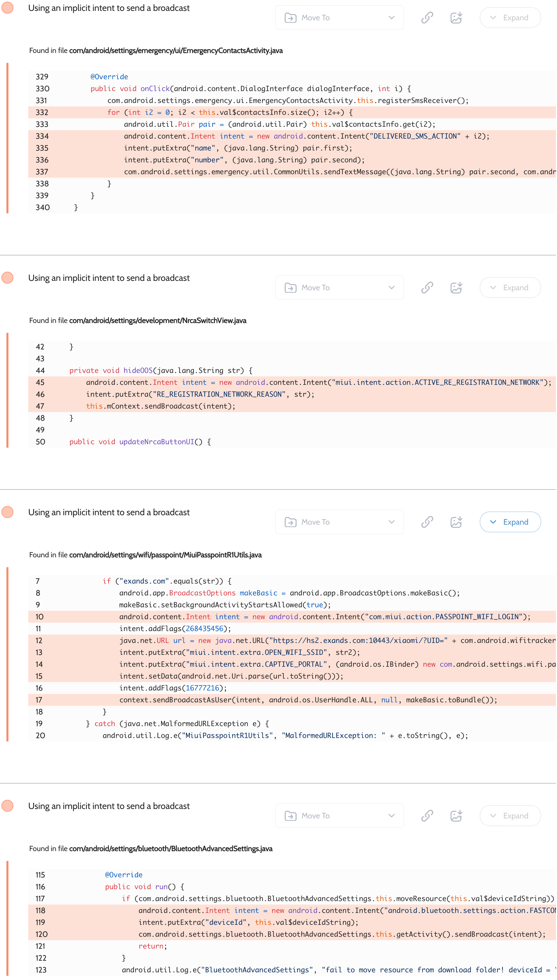Open Move To dropdown for EmergencyContactsActivity finding
The height and width of the screenshot is (980, 557).
pyautogui.click(x=339, y=18)
